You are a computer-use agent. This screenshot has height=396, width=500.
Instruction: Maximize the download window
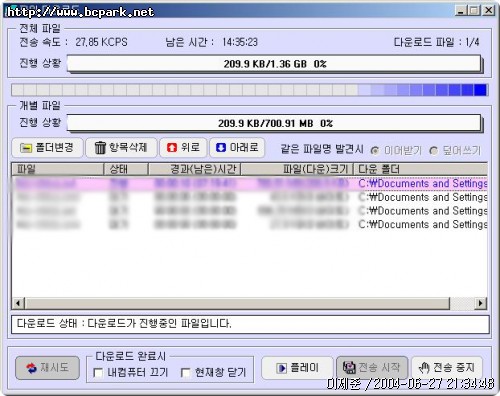tap(474, 11)
